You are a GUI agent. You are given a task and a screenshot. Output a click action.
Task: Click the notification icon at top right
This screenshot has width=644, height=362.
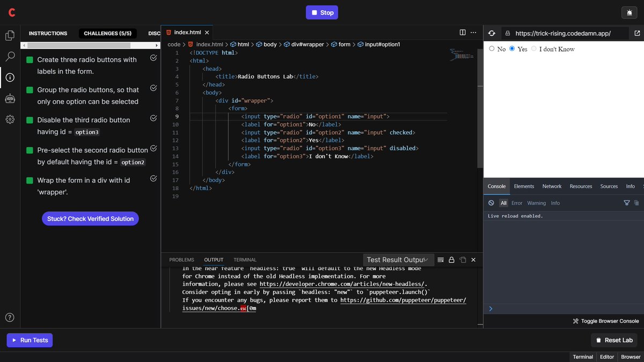pos(629,12)
